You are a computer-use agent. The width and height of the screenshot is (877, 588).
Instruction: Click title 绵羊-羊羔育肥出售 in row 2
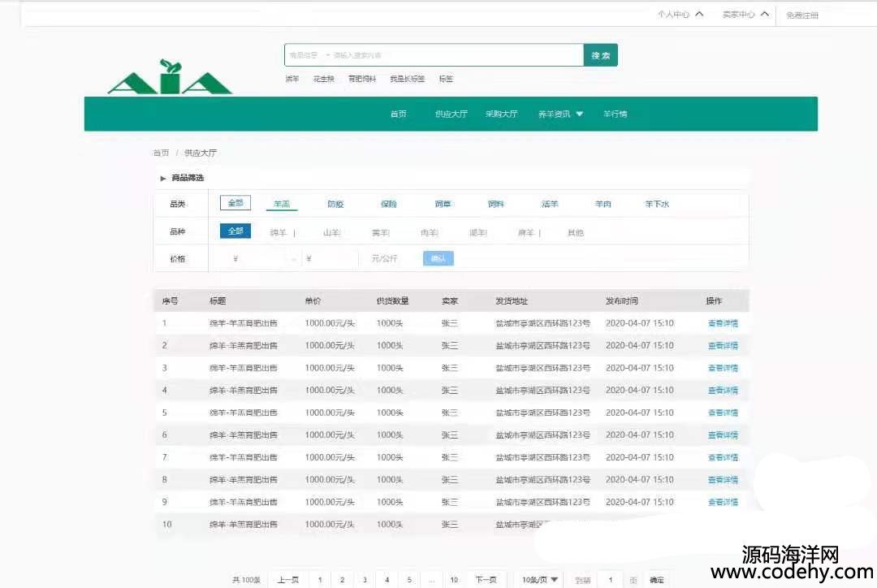point(244,346)
